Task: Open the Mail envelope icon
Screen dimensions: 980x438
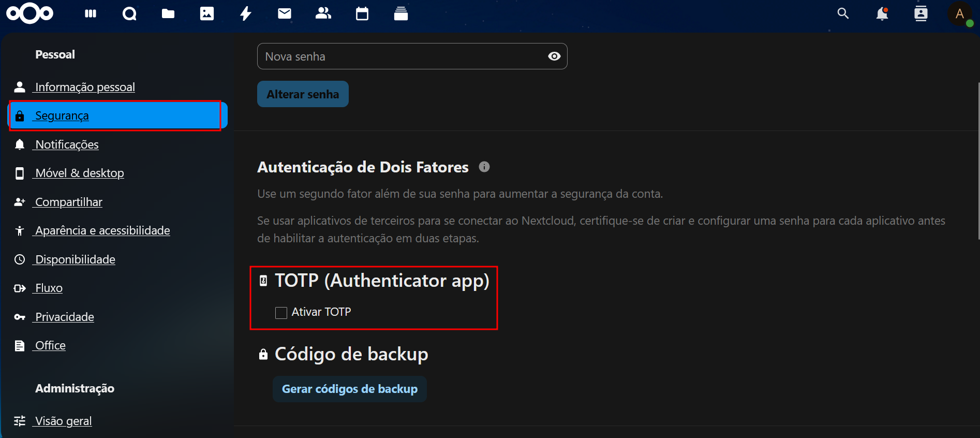Action: pyautogui.click(x=285, y=13)
